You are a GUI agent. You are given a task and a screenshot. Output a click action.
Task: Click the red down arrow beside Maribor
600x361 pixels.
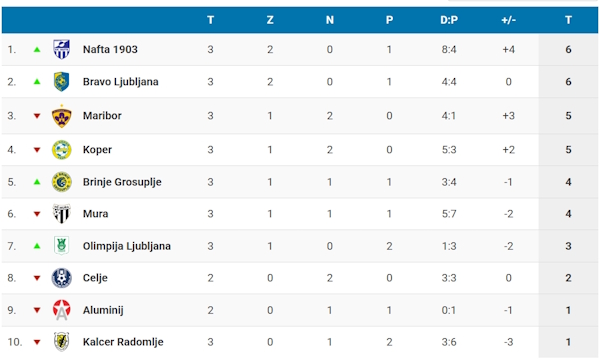(x=37, y=116)
